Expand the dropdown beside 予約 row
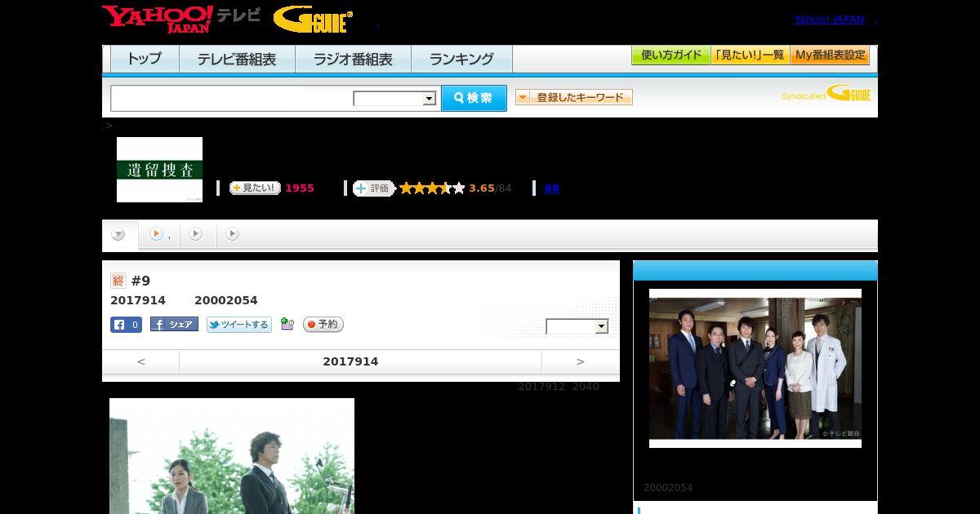This screenshot has height=514, width=980. 577,326
